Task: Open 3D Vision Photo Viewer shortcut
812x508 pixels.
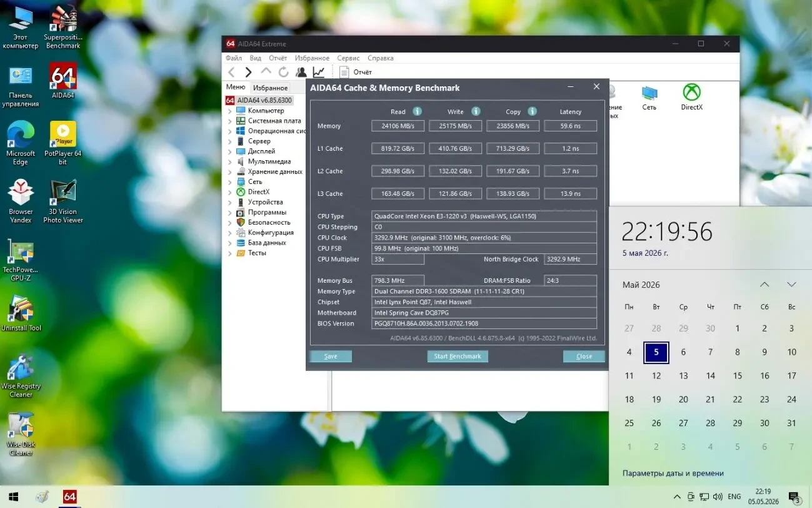Action: [x=63, y=201]
